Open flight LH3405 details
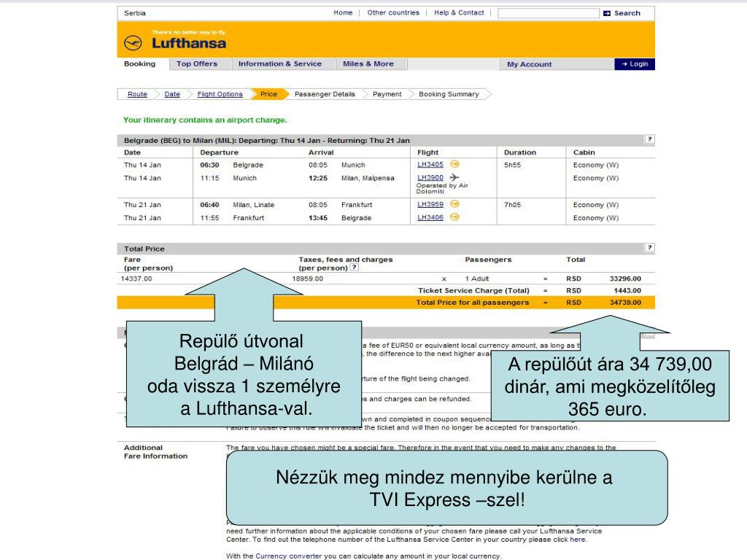This screenshot has width=747, height=560. [430, 164]
